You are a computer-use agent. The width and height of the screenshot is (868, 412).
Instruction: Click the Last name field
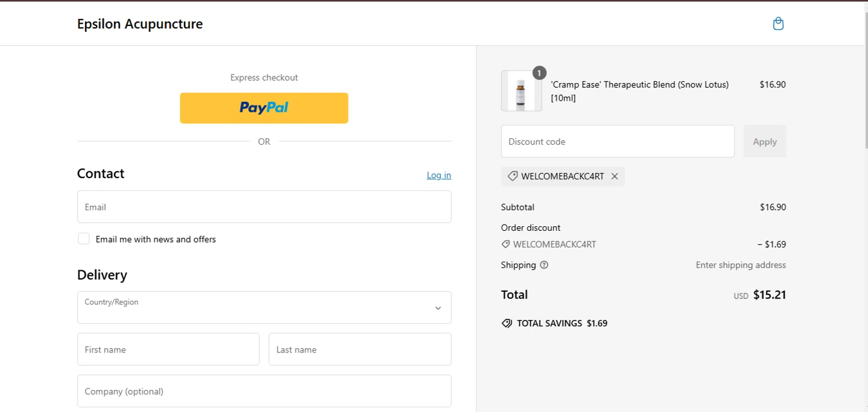tap(360, 349)
